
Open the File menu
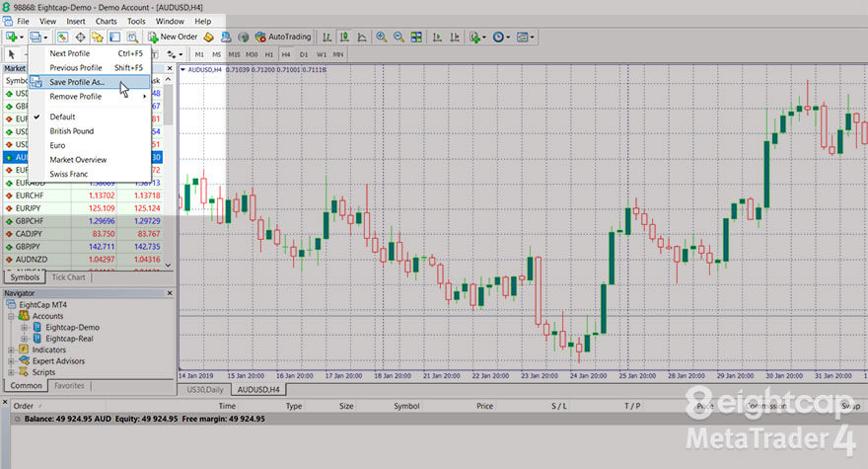tap(24, 21)
